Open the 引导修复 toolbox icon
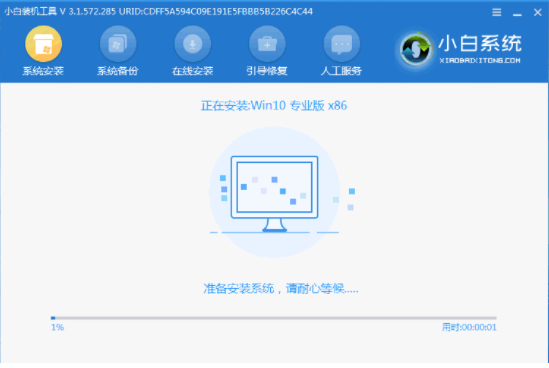This screenshot has width=549, height=368. 267,44
